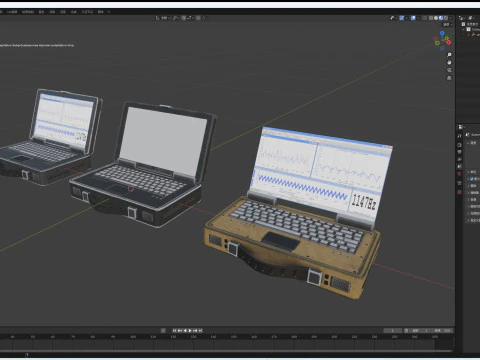Open snapping settings dropdown
The image size is (480, 360).
coord(189,18)
